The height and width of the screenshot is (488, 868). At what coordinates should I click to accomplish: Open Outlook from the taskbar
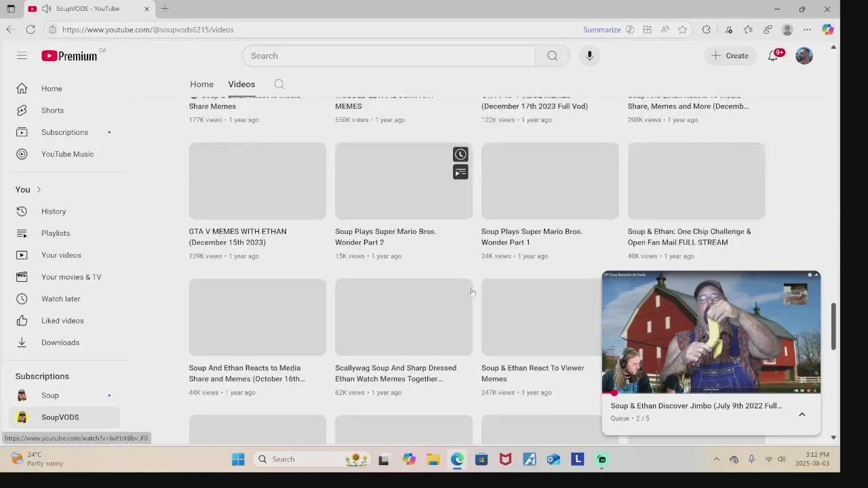click(x=553, y=460)
